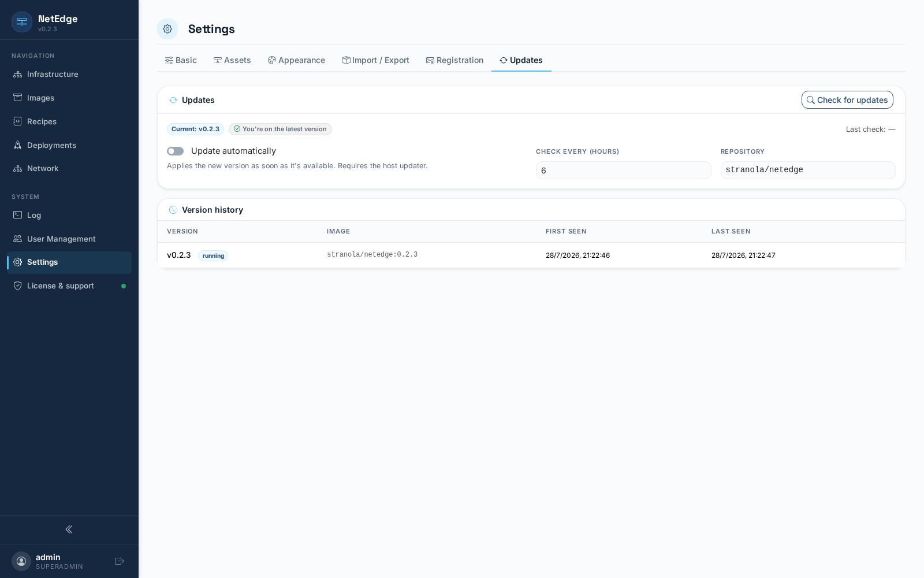Click the Version history clock icon
The height and width of the screenshot is (578, 924).
click(173, 210)
